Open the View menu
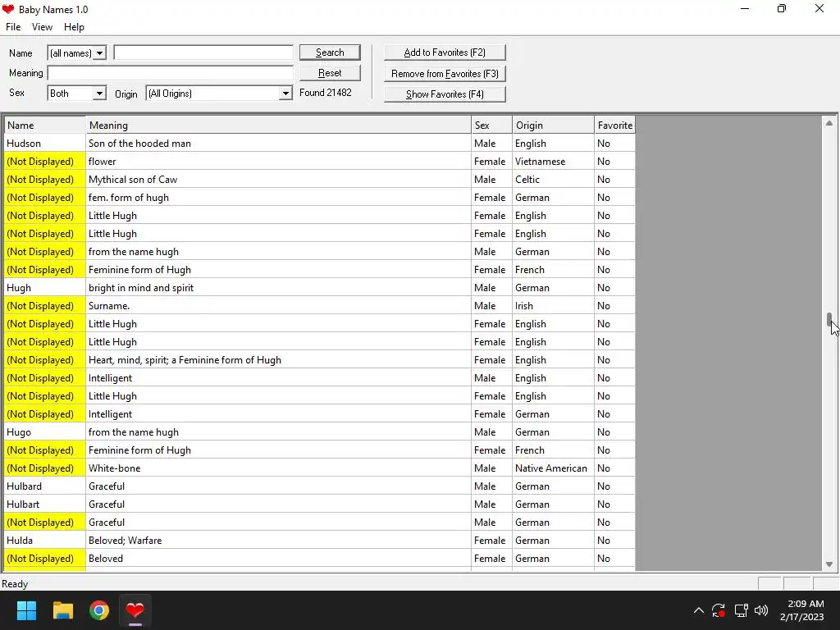 42,27
